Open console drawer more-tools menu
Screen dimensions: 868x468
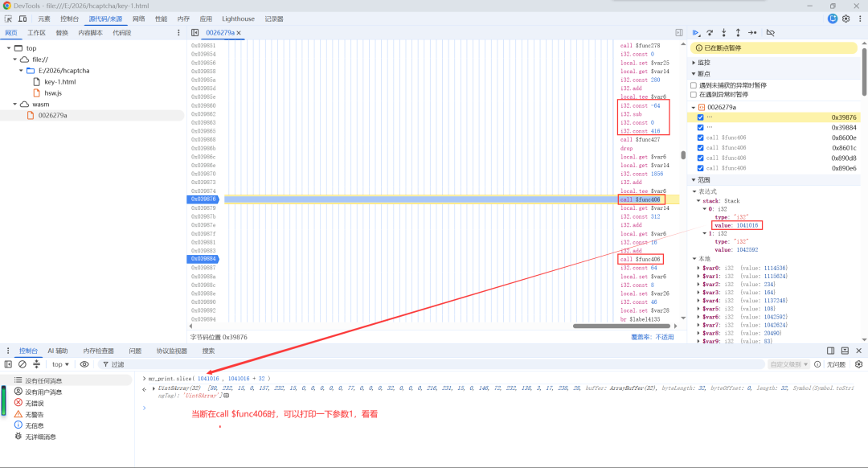click(8, 351)
